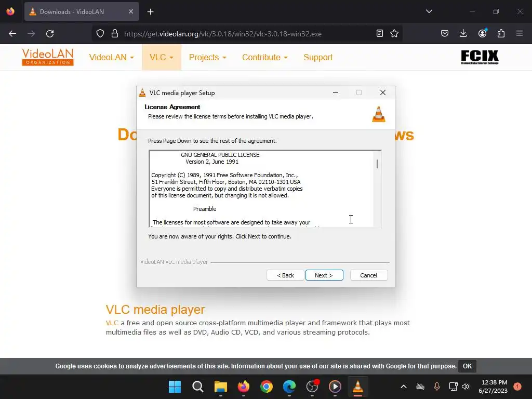Click the 'License Agreement' header text

tap(172, 107)
